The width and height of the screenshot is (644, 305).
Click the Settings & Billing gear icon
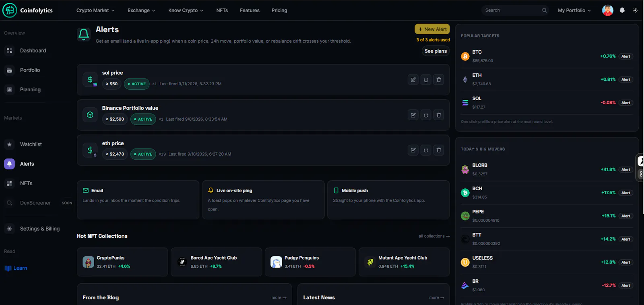[x=9, y=229]
